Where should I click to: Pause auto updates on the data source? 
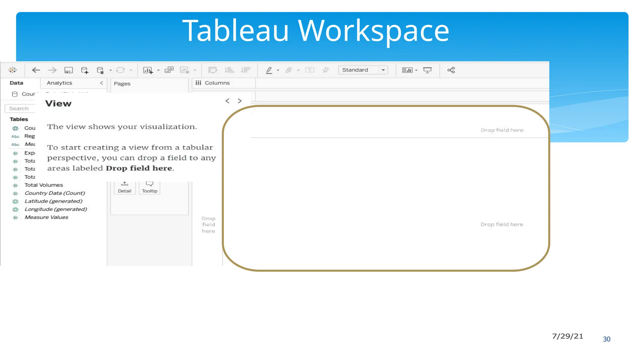tap(100, 70)
